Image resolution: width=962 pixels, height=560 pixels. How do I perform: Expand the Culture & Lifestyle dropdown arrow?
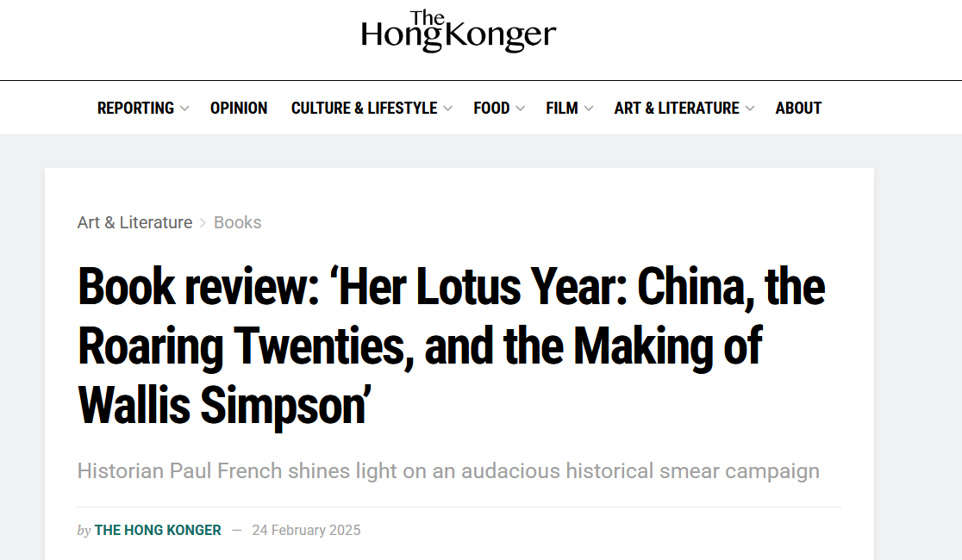pos(448,109)
